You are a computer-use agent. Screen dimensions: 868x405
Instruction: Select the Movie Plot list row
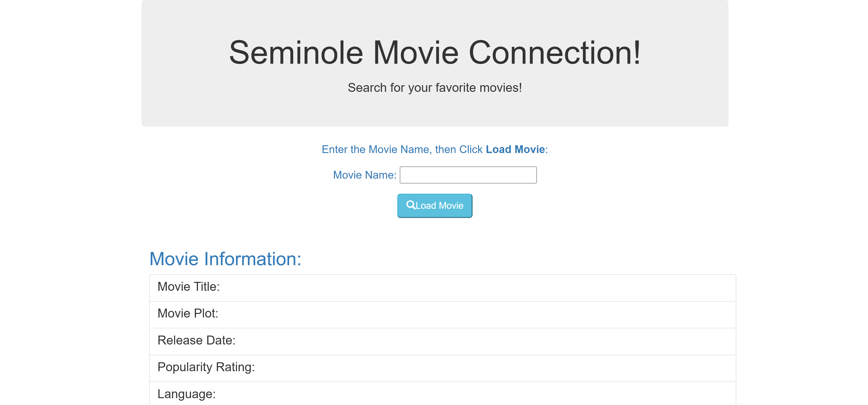click(x=442, y=314)
